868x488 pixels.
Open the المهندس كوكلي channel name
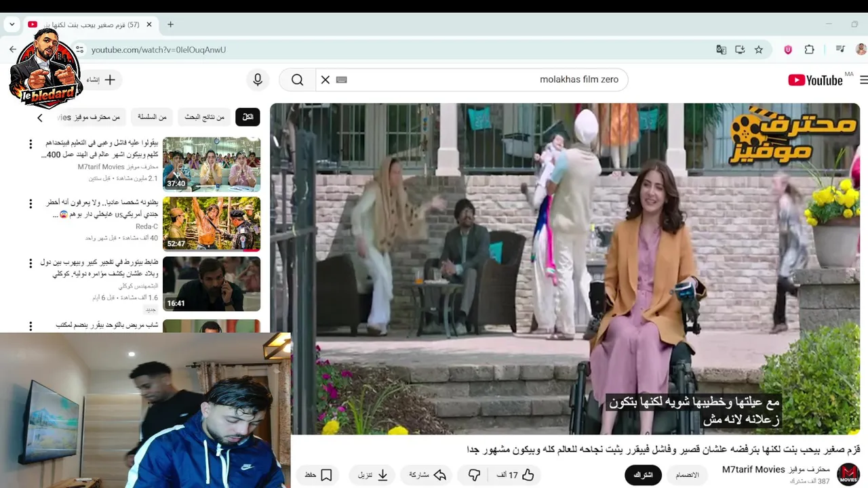pos(138,286)
